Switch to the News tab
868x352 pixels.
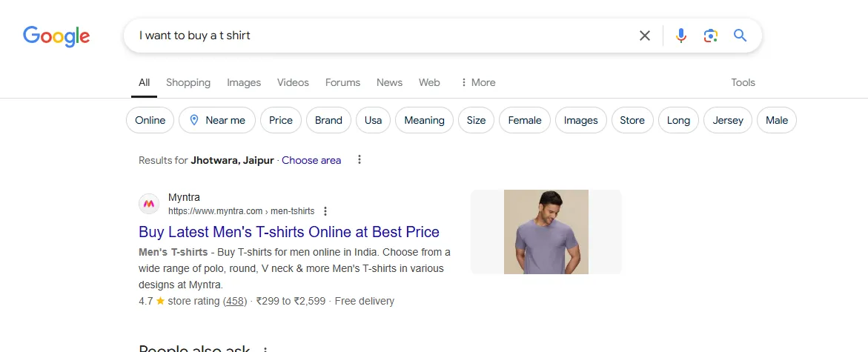[389, 82]
